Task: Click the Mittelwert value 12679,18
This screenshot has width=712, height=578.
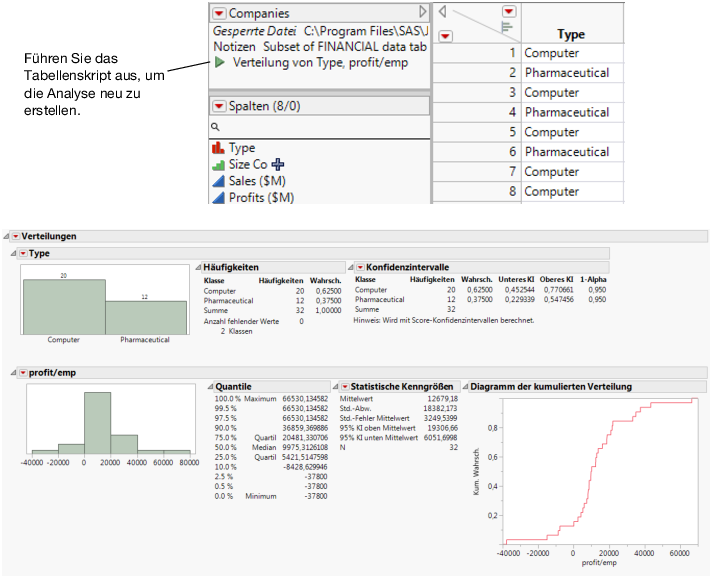Action: coord(442,399)
